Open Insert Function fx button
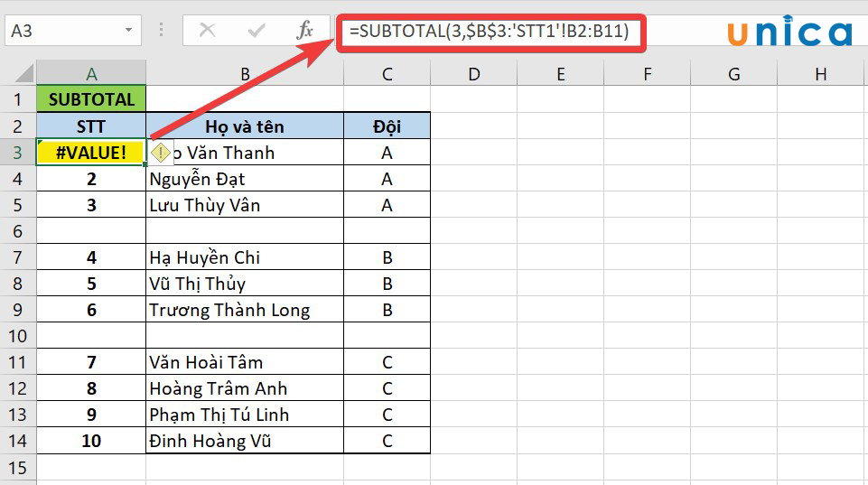The image size is (868, 485). click(304, 30)
